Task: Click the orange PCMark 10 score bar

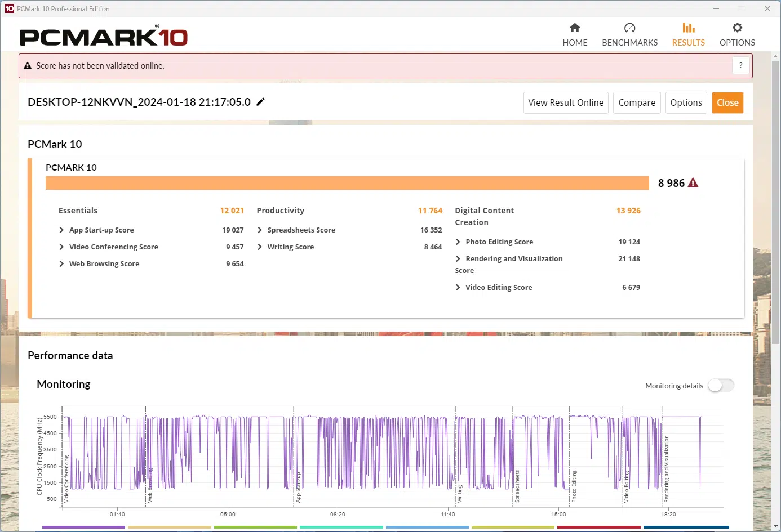Action: click(347, 183)
